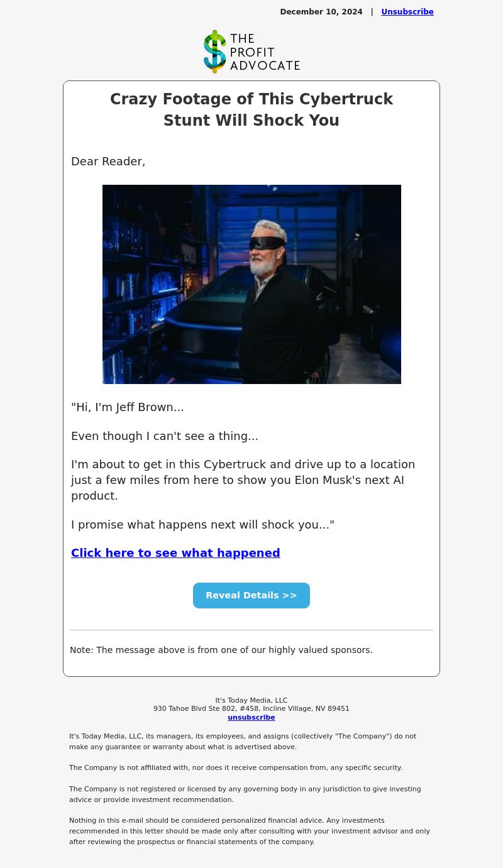
Task: Click the green dollar sign logo icon
Action: point(214,52)
